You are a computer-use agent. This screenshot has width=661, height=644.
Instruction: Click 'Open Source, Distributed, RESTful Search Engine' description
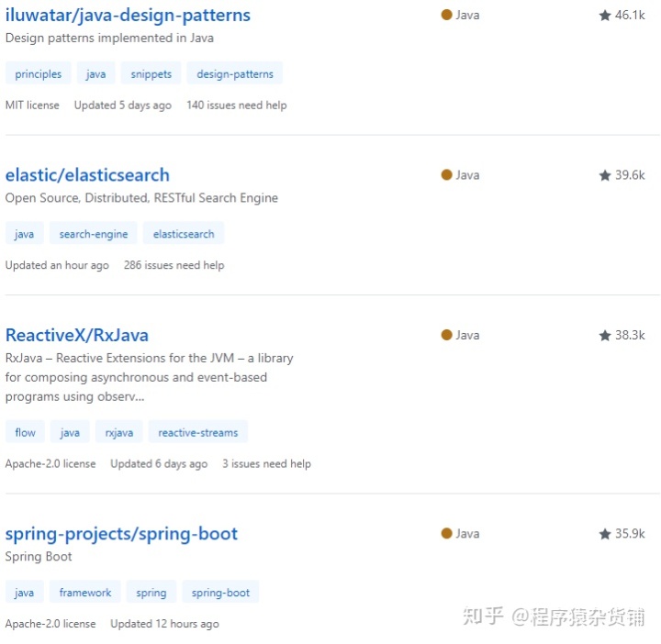141,198
